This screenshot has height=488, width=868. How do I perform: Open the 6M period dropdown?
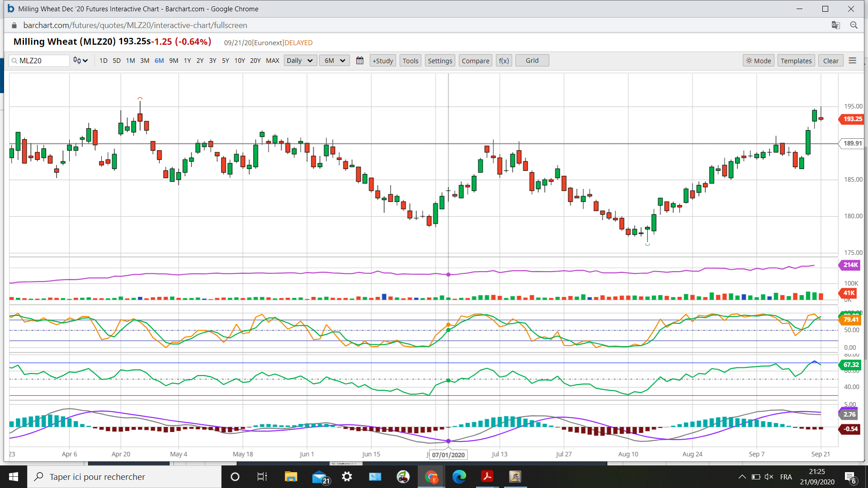pyautogui.click(x=335, y=61)
